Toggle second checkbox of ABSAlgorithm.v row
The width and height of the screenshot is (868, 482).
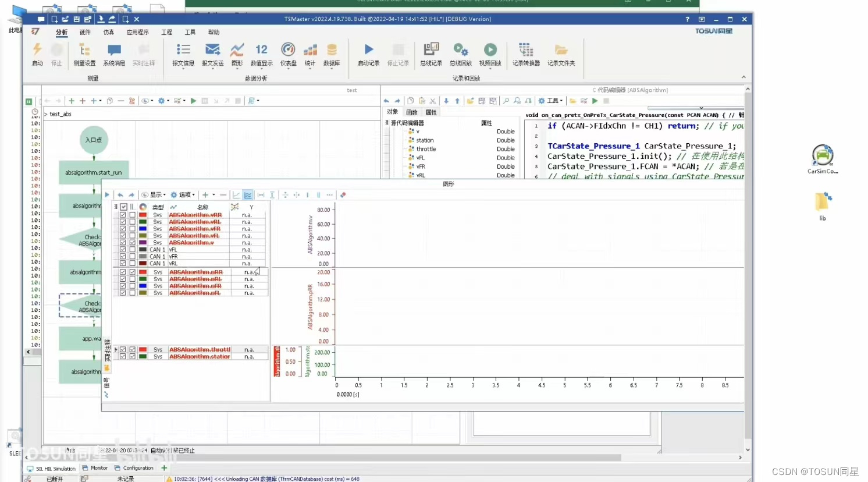click(133, 243)
